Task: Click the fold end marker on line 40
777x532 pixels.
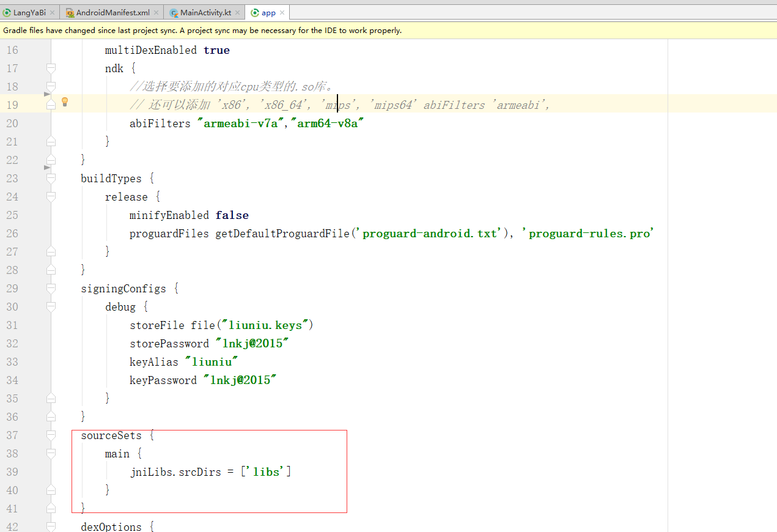Action: 51,490
